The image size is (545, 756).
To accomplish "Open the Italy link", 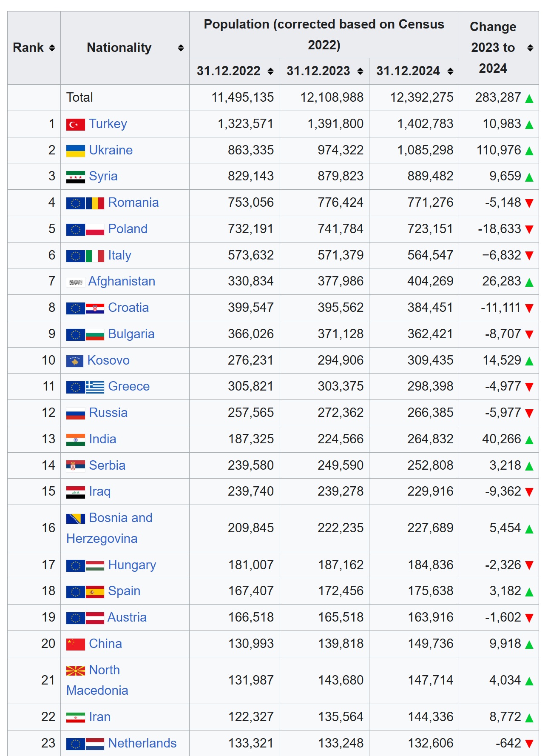I will 120,255.
